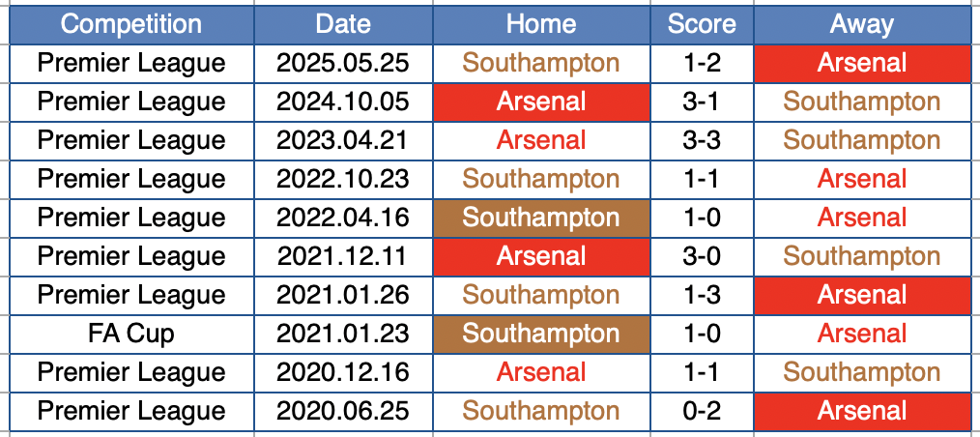The height and width of the screenshot is (437, 980).
Task: Select the Score header cell
Action: point(702,24)
